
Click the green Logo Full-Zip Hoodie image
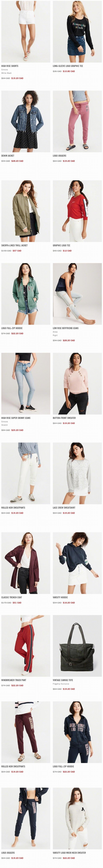click(x=26, y=294)
